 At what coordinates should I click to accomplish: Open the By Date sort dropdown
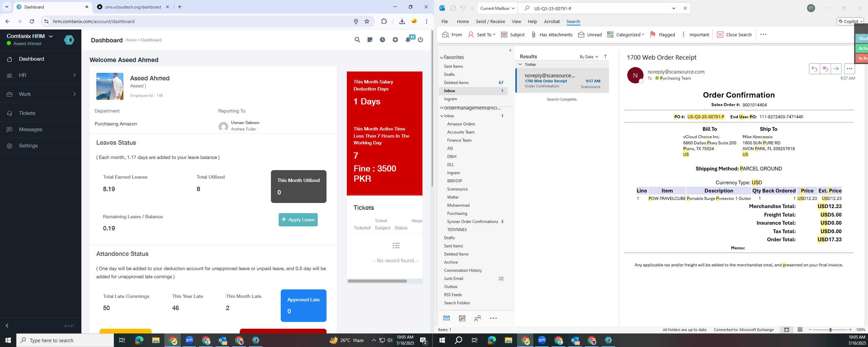(x=589, y=57)
